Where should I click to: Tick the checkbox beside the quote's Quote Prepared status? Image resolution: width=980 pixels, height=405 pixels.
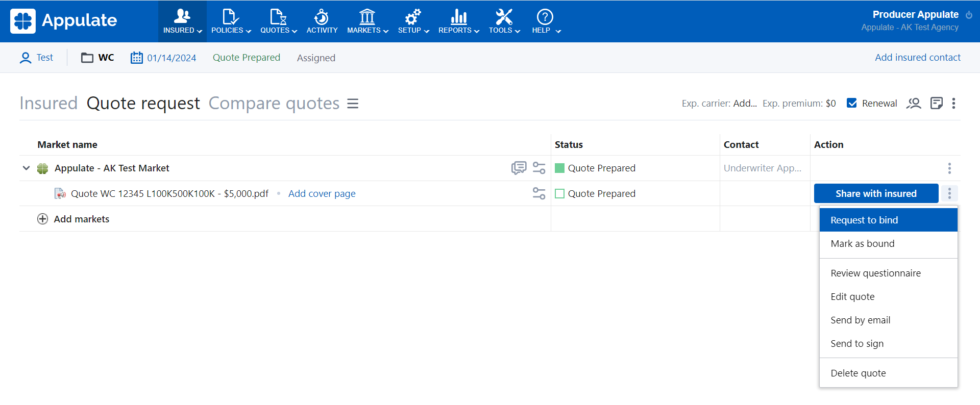559,194
